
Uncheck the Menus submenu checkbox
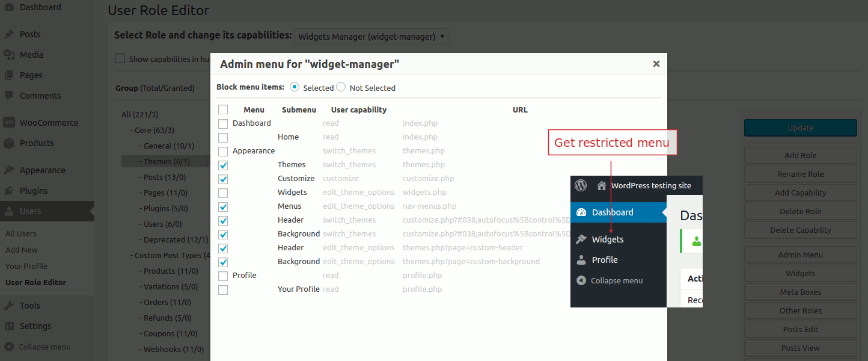pyautogui.click(x=223, y=206)
